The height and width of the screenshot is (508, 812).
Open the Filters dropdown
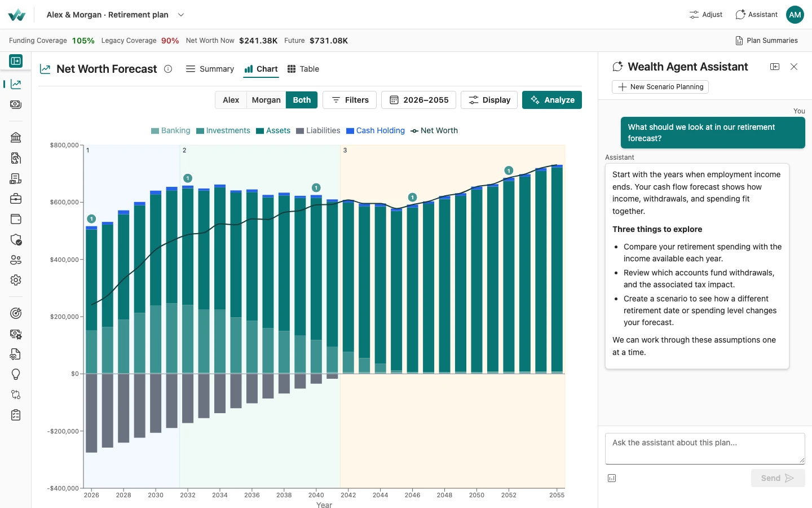point(350,100)
